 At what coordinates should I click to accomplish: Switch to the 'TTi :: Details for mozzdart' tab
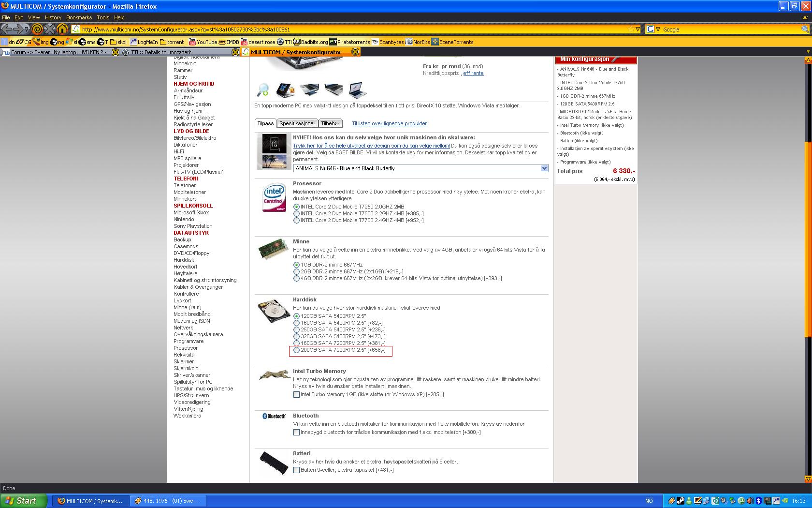(180, 52)
